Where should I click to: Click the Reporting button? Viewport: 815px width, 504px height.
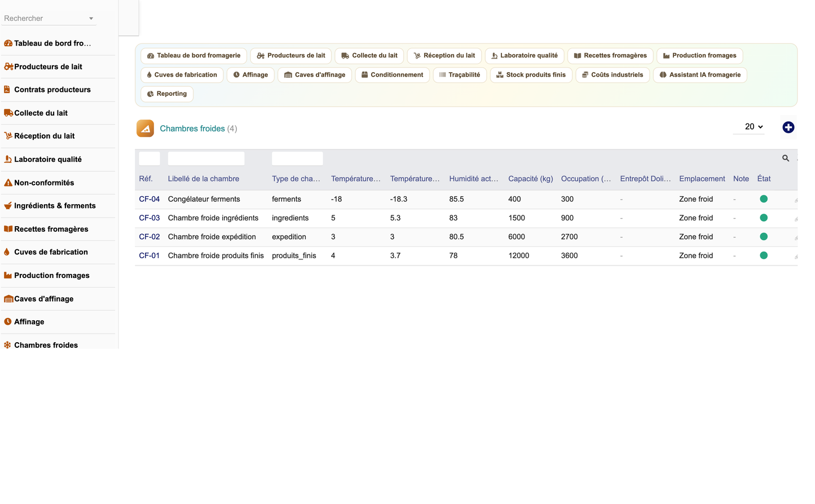click(167, 94)
